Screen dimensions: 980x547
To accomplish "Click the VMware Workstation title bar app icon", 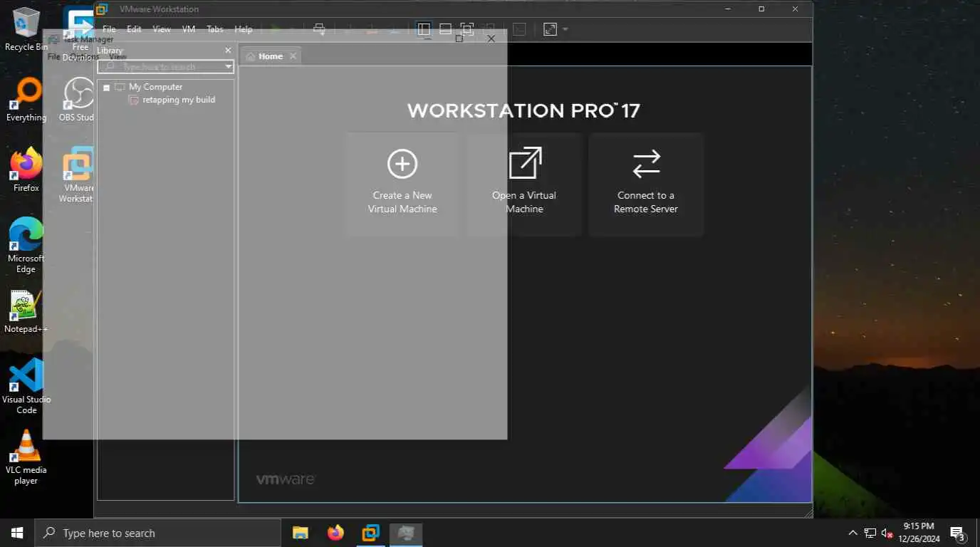I will pyautogui.click(x=102, y=9).
